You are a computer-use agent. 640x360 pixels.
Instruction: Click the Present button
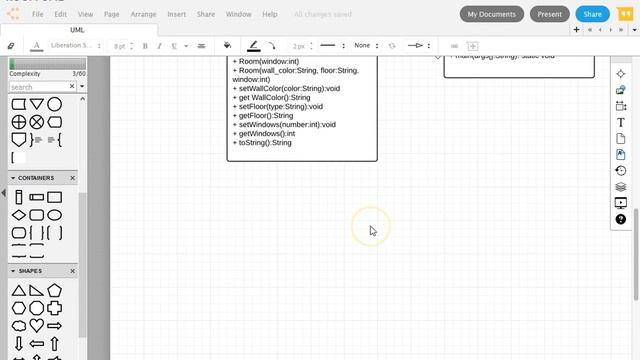pyautogui.click(x=549, y=14)
